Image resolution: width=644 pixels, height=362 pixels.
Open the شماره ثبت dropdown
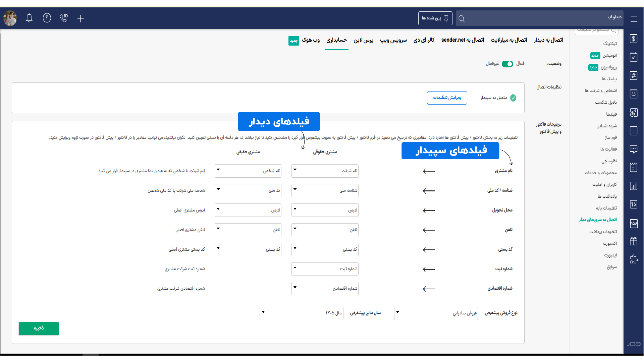pyautogui.click(x=325, y=269)
